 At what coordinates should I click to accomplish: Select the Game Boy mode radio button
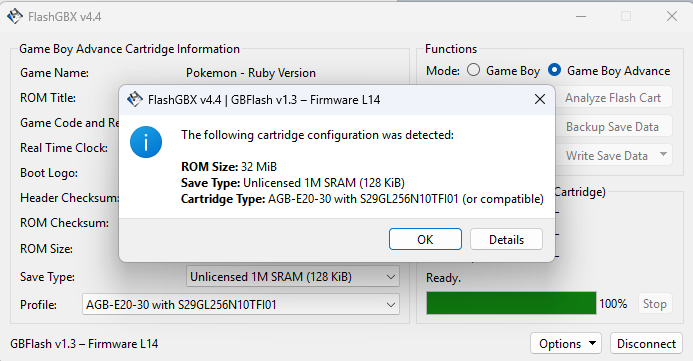pos(473,70)
